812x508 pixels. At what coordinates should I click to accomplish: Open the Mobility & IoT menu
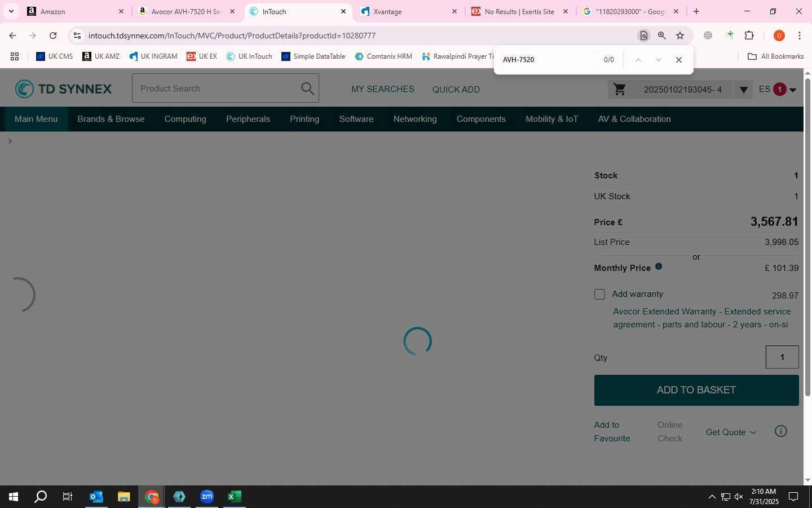click(x=552, y=119)
